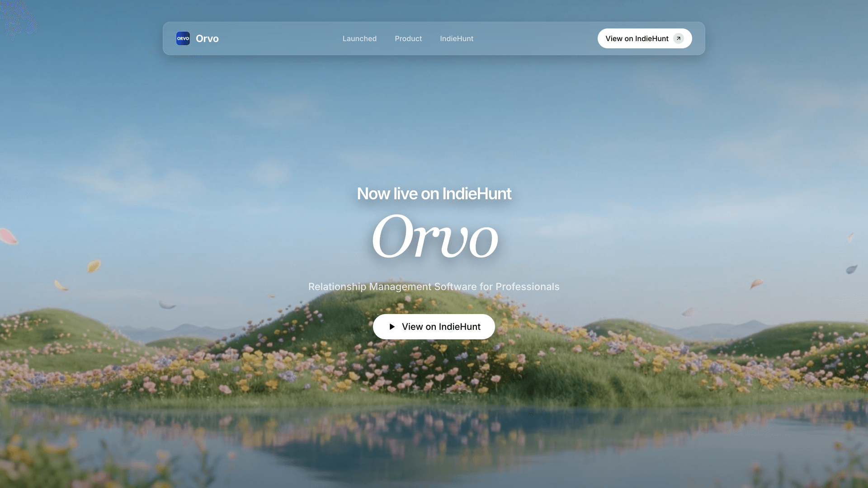868x488 pixels.
Task: Click the Orvo logo icon in navbar
Action: tap(183, 38)
